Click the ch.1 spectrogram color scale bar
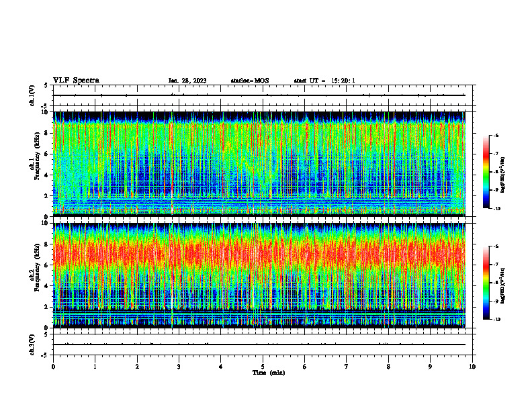The width and height of the screenshot is (532, 411). (x=486, y=172)
